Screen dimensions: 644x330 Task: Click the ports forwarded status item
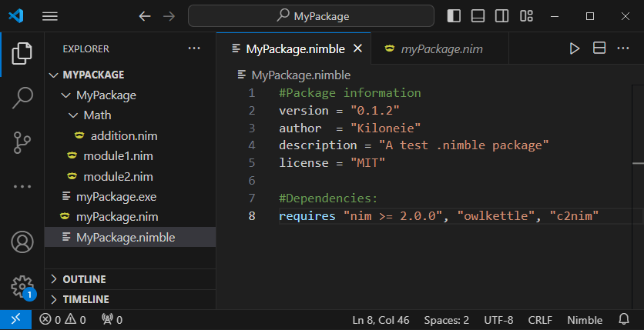point(112,320)
